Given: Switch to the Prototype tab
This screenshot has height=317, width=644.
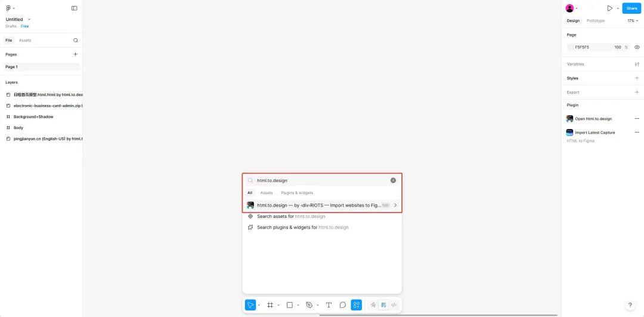Looking at the screenshot, I should click(x=596, y=20).
